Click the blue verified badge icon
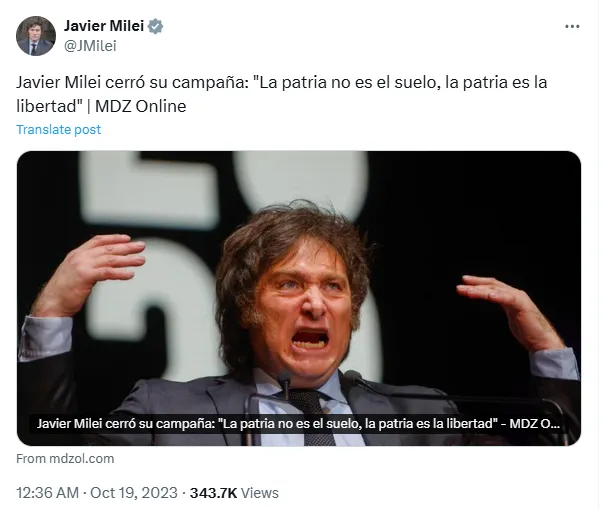605x510 pixels. pos(155,26)
